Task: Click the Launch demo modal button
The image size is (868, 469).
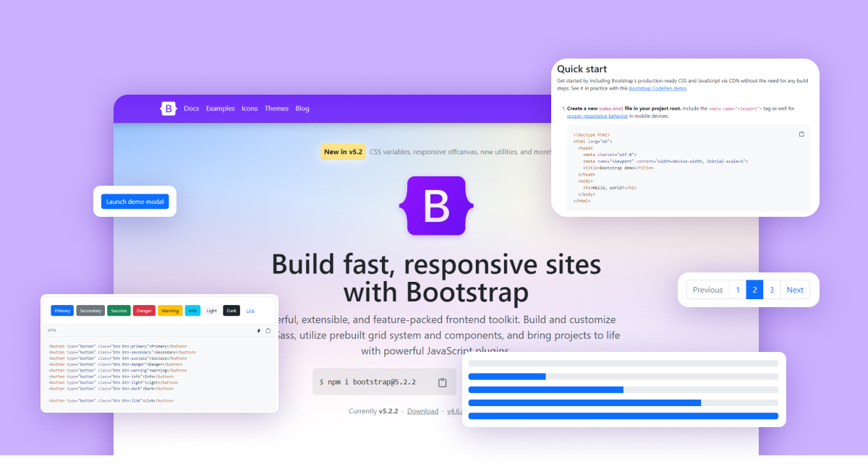Action: click(135, 202)
